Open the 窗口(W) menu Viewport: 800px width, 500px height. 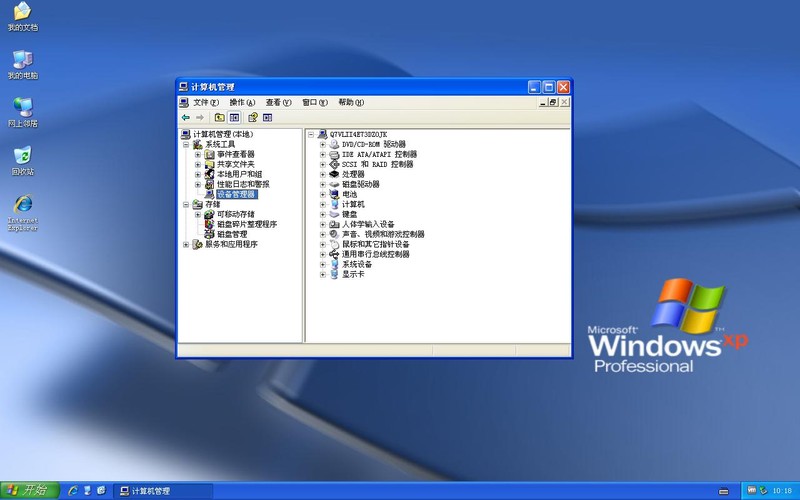[315, 103]
